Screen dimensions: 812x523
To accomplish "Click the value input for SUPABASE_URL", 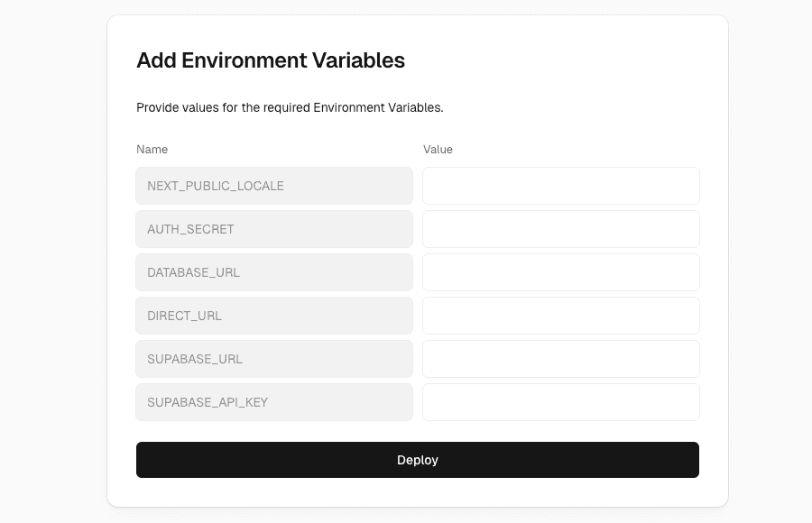I will [560, 359].
